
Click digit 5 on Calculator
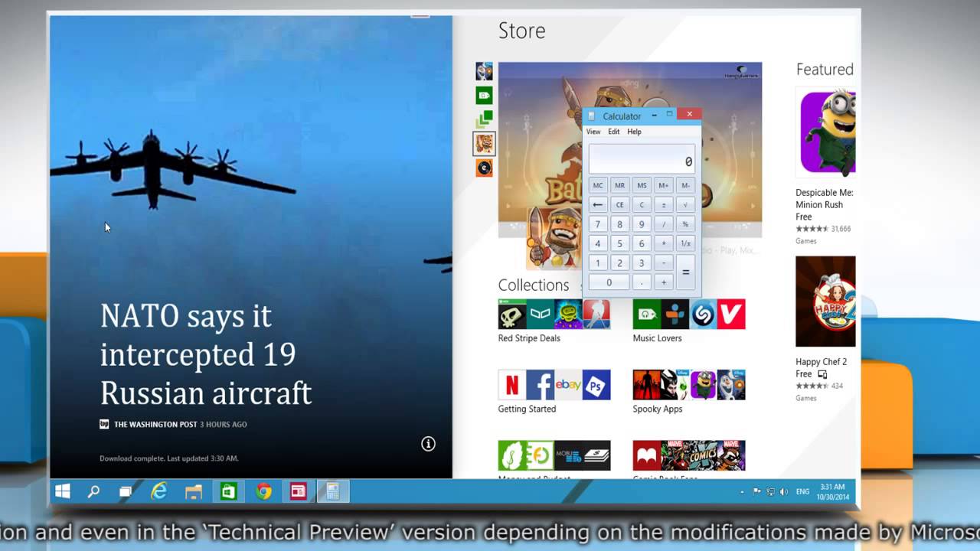point(619,243)
